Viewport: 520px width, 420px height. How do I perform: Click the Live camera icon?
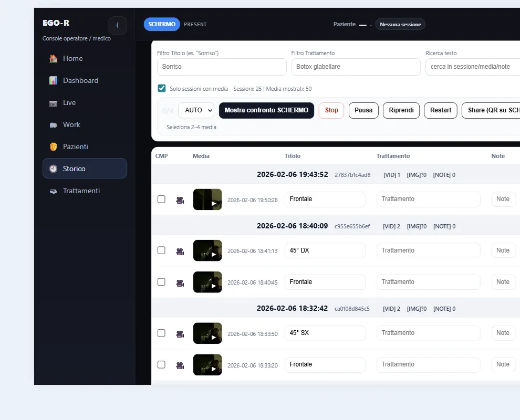point(53,103)
